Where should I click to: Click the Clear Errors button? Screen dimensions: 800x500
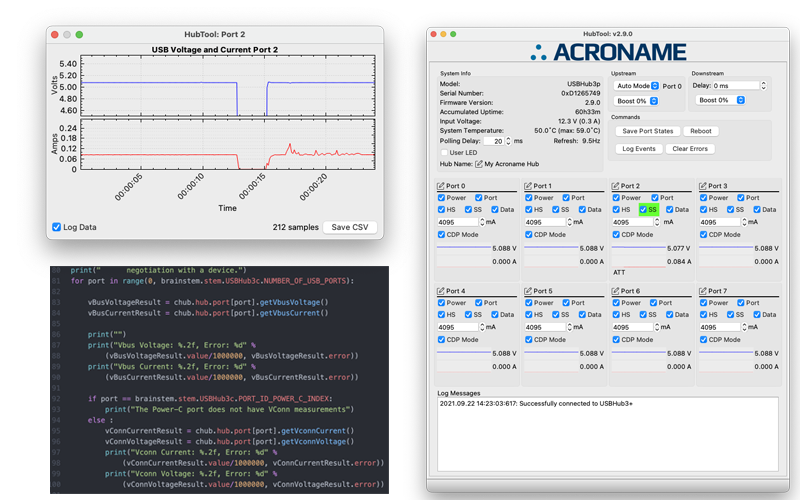tap(690, 149)
